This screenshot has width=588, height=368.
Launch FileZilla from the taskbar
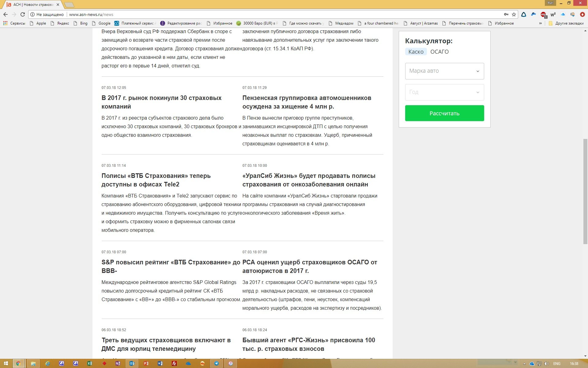click(174, 363)
